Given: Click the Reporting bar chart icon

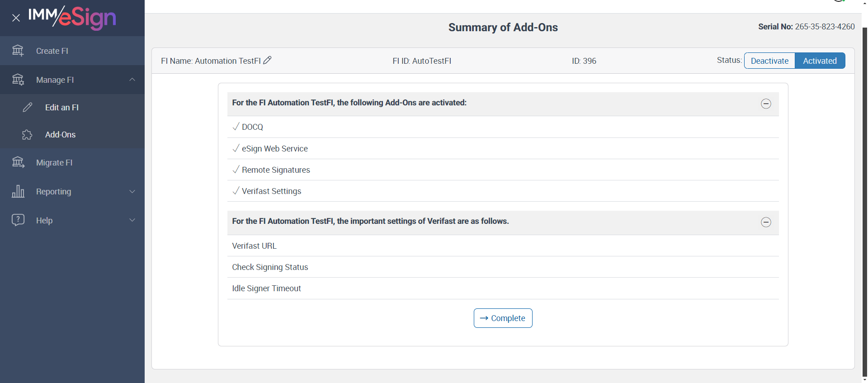Looking at the screenshot, I should pyautogui.click(x=18, y=191).
